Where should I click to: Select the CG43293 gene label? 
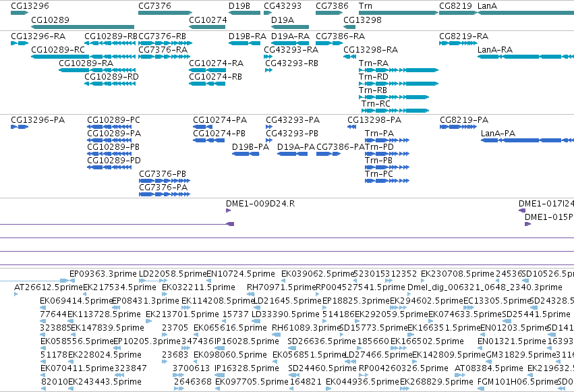283,6
